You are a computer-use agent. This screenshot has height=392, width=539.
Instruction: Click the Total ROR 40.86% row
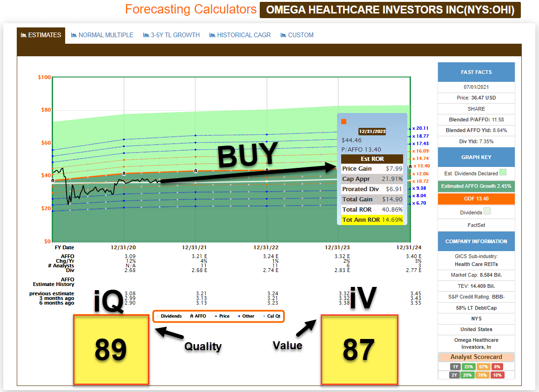point(372,210)
